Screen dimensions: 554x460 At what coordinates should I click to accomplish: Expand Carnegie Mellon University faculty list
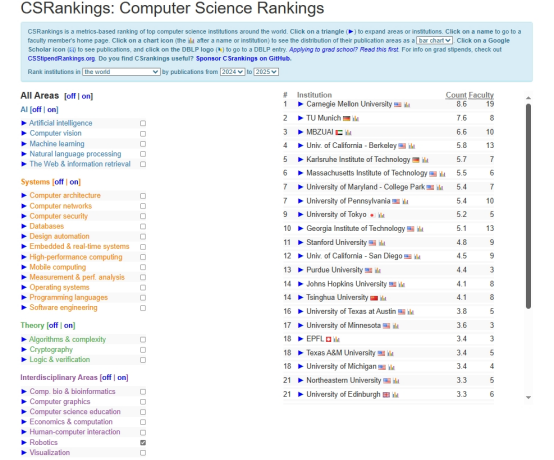click(300, 104)
